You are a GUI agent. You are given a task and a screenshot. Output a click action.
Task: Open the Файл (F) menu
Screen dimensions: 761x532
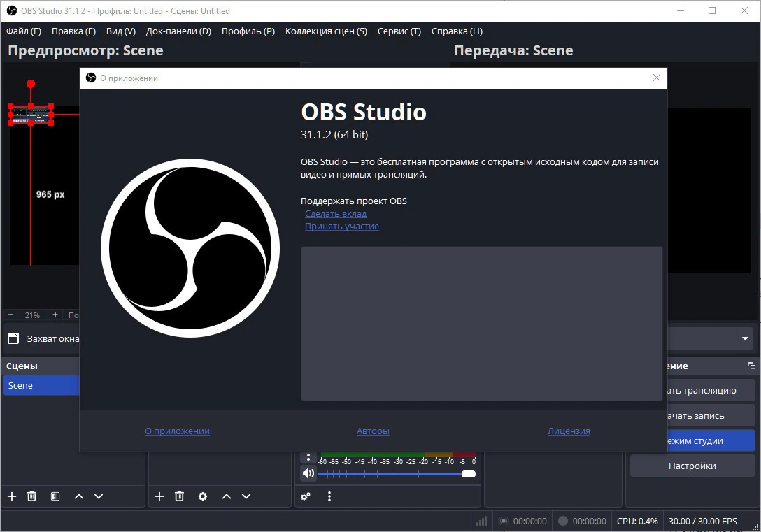click(24, 31)
